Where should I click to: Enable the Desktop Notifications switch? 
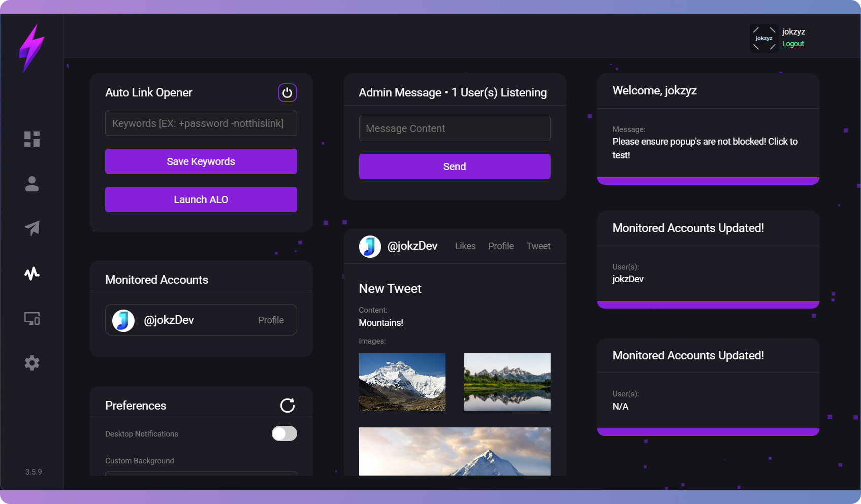(x=284, y=433)
